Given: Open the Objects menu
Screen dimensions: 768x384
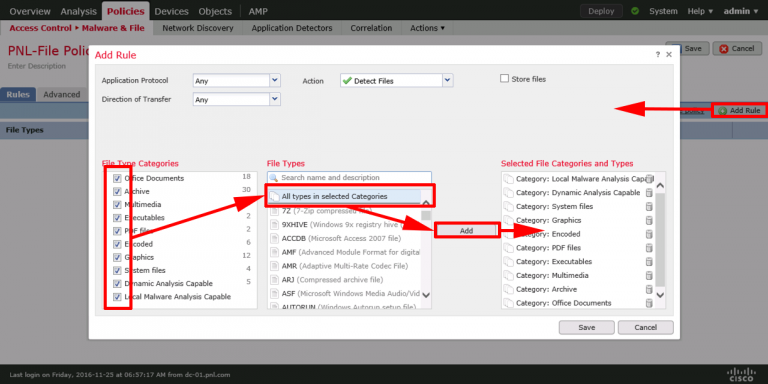Looking at the screenshot, I should (215, 11).
